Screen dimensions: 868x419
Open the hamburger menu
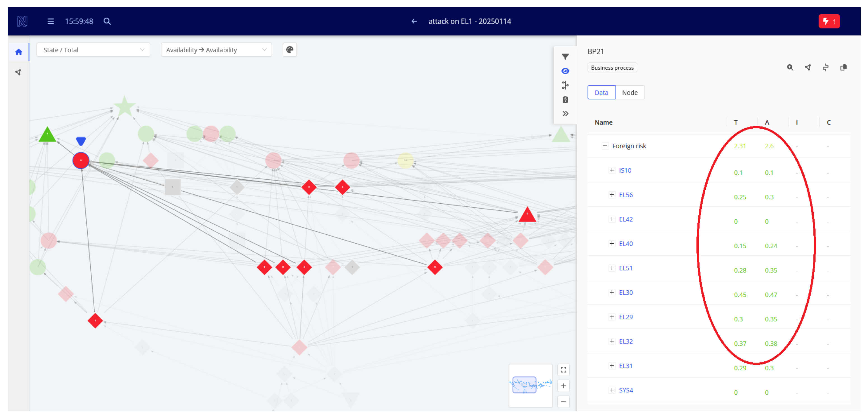(x=51, y=21)
